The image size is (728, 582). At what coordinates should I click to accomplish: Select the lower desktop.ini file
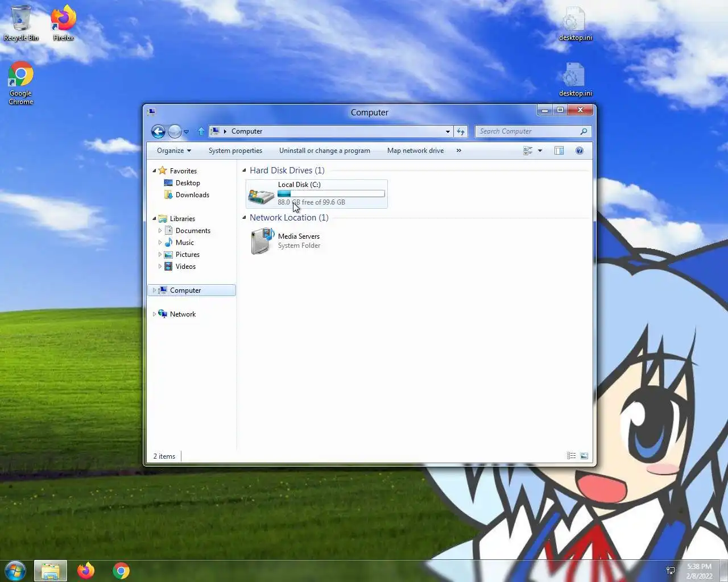575,80
